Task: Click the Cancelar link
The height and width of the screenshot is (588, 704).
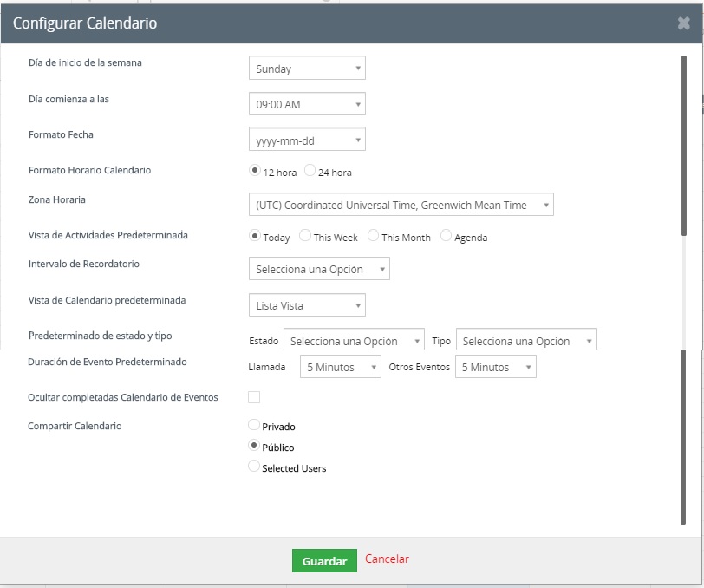Action: coord(387,559)
